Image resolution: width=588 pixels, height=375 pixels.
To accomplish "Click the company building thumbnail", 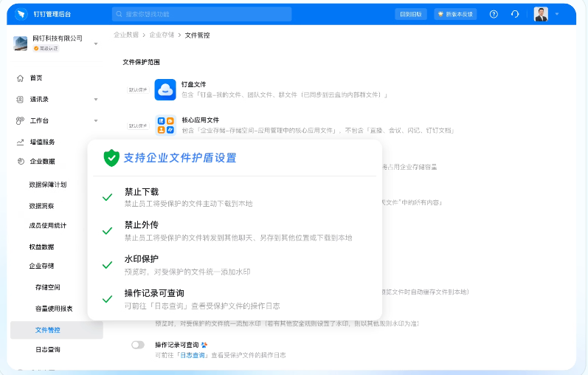I will click(20, 43).
